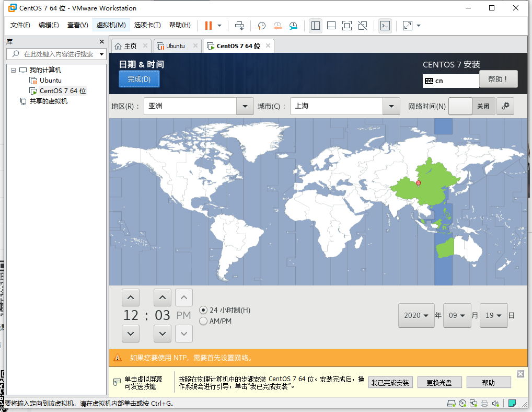Click the AM/PM up arrow
Image resolution: width=532 pixels, height=412 pixels.
pyautogui.click(x=184, y=297)
